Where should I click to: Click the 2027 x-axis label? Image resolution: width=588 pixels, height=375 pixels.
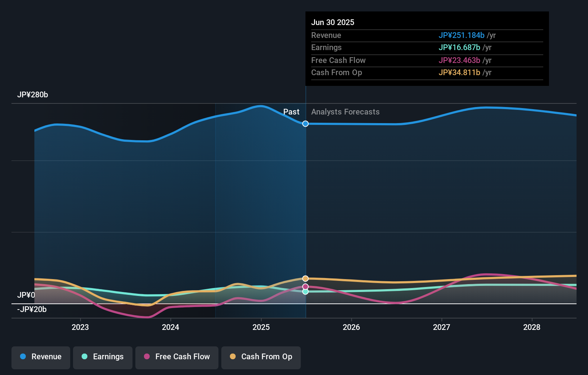point(442,327)
